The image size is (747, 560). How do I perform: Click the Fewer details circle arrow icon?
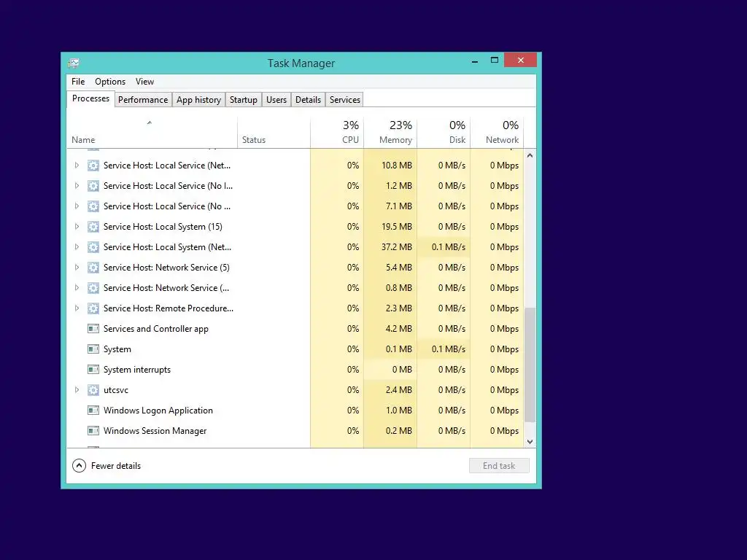click(x=79, y=466)
